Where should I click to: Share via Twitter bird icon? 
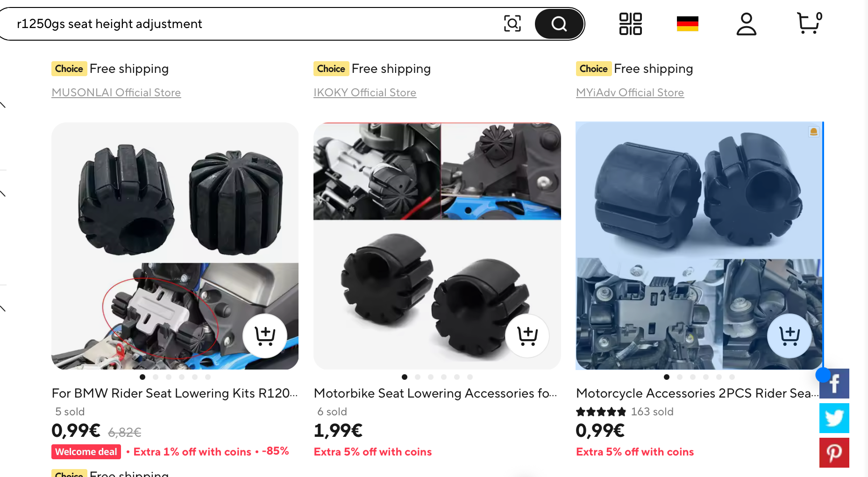tap(834, 418)
